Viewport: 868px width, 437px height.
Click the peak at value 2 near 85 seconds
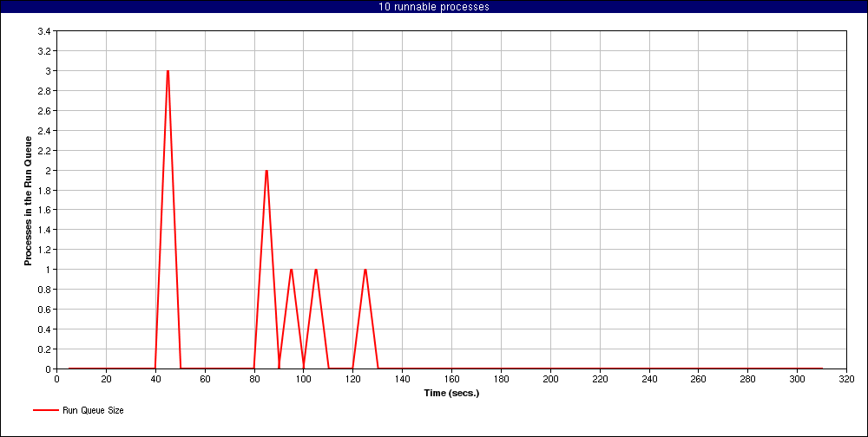pyautogui.click(x=266, y=170)
